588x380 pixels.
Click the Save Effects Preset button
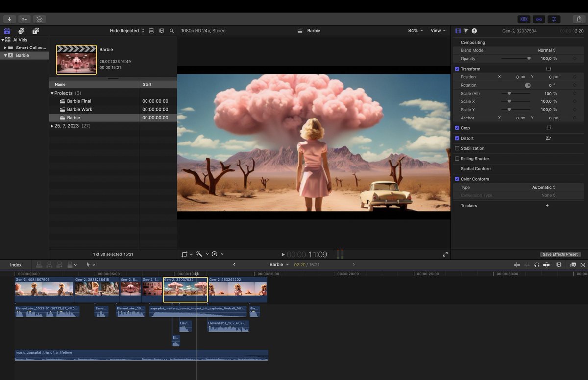click(x=561, y=255)
